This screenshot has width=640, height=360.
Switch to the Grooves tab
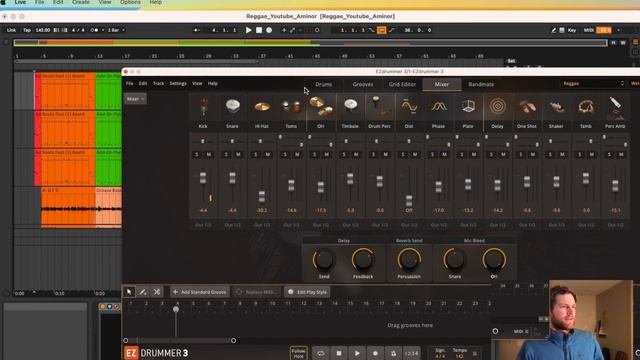click(363, 84)
